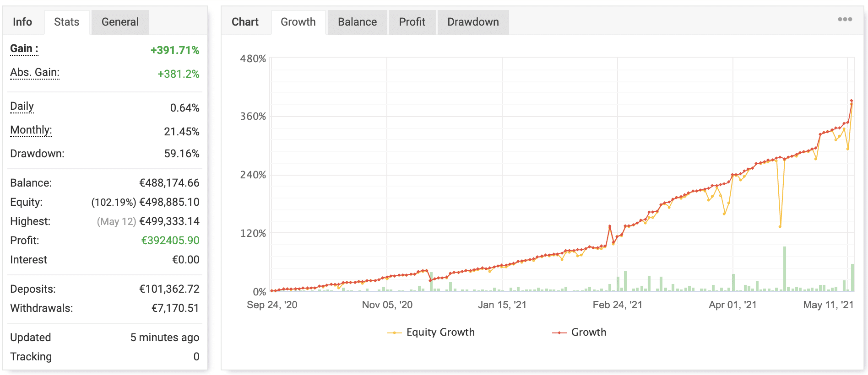Open the three-dots chart options menu

(845, 19)
